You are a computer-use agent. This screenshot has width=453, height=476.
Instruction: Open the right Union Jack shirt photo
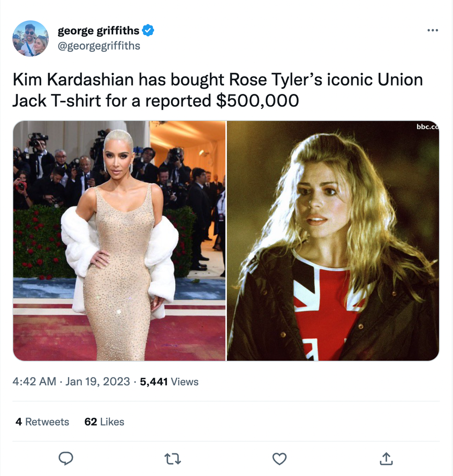click(x=333, y=241)
